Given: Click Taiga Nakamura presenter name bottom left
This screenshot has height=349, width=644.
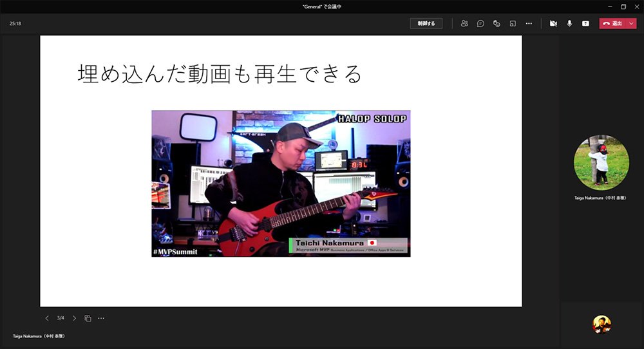Looking at the screenshot, I should pyautogui.click(x=39, y=336).
